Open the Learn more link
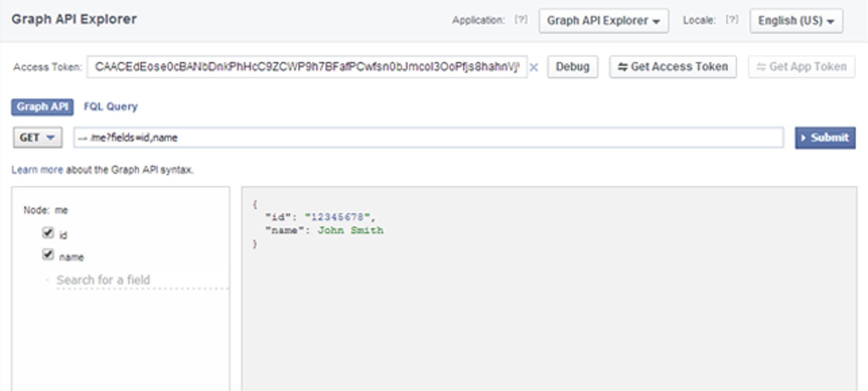This screenshot has height=391, width=868. point(37,170)
